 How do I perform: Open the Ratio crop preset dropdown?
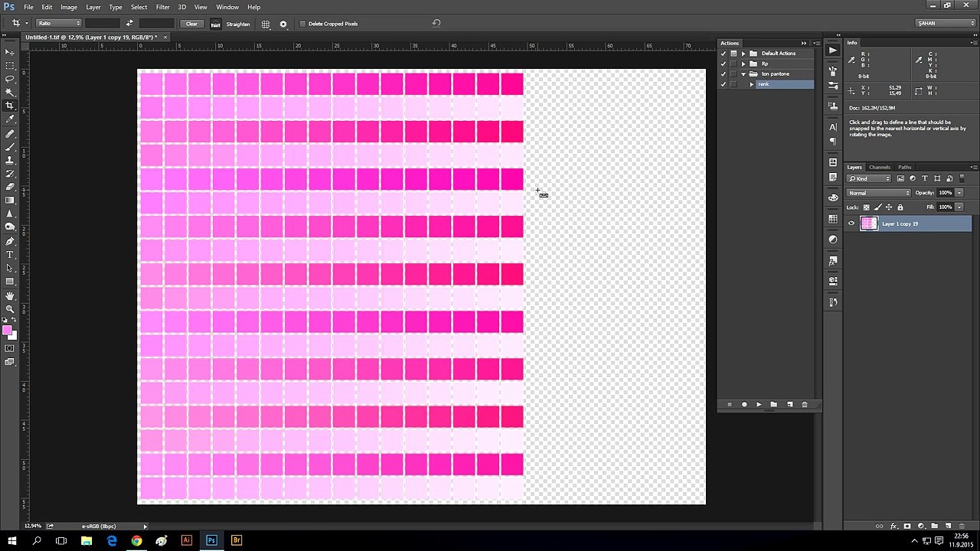tap(58, 24)
